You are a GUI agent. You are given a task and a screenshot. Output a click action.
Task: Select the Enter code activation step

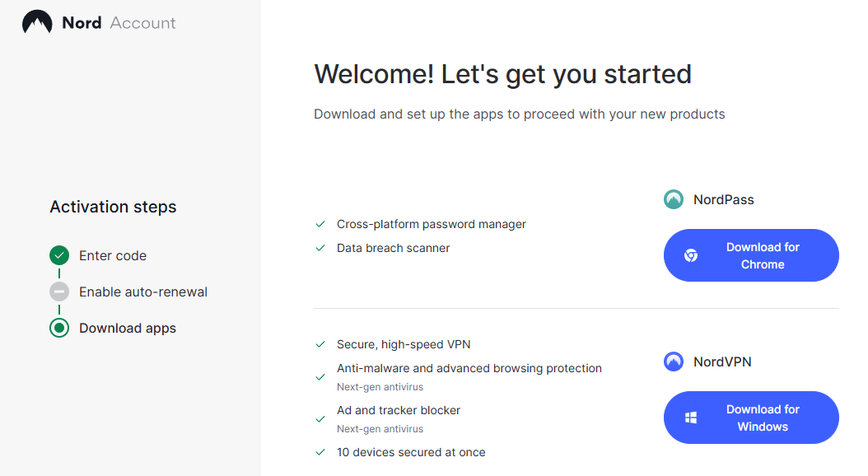113,256
